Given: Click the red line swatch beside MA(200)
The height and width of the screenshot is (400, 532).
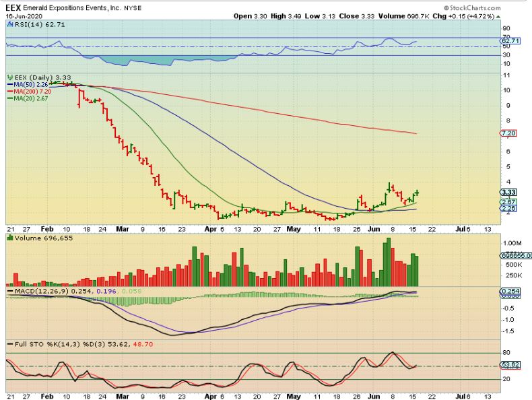Looking at the screenshot, I should [x=10, y=92].
